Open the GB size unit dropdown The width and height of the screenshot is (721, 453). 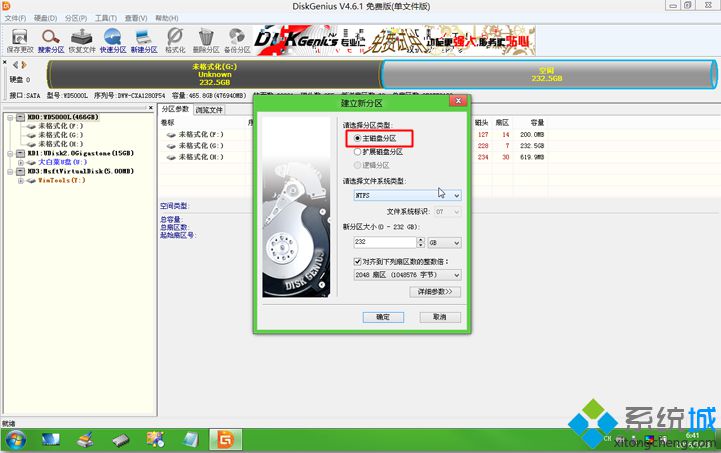(444, 242)
